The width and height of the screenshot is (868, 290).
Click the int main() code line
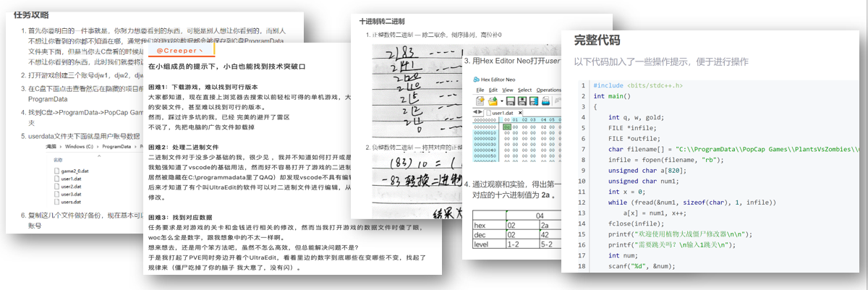[x=612, y=95]
